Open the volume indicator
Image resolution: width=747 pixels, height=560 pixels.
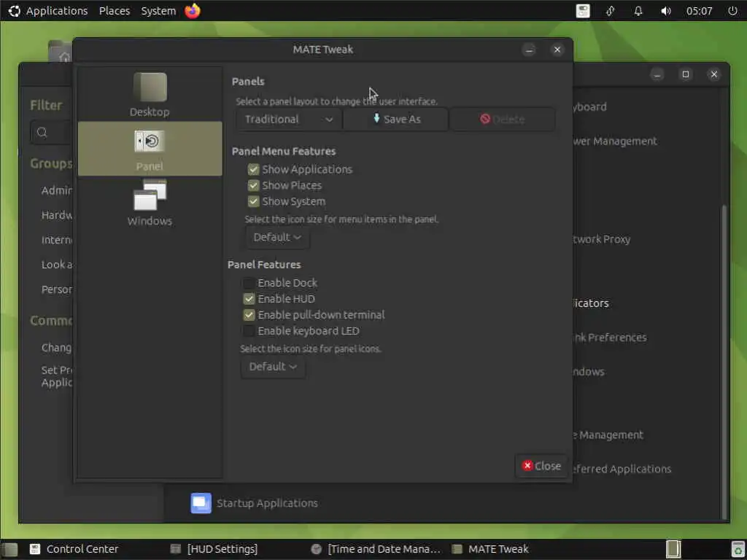[665, 10]
